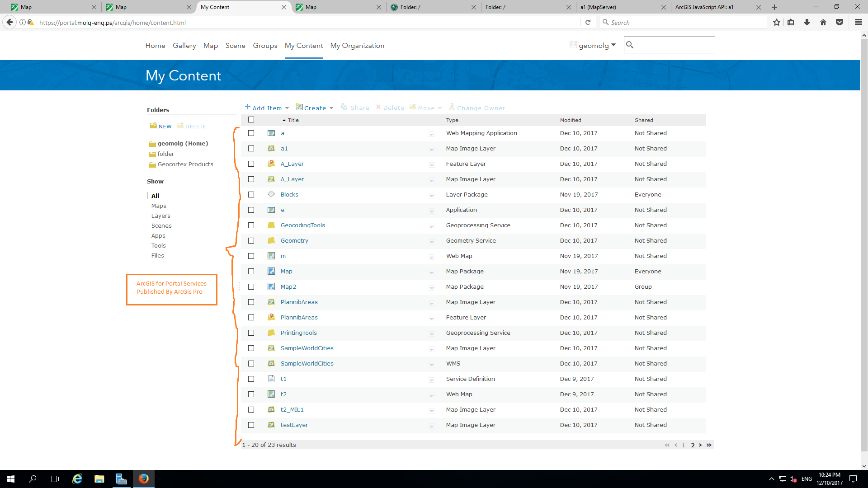Image resolution: width=868 pixels, height=488 pixels.
Task: Click the layer package icon for Blocks
Action: click(x=271, y=194)
